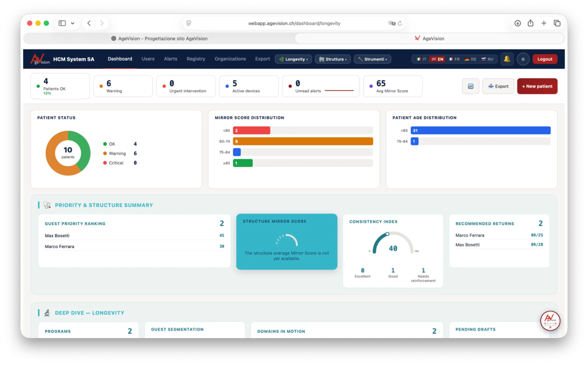Click the refresh icon beside Export button
588x365 pixels.
(x=470, y=86)
